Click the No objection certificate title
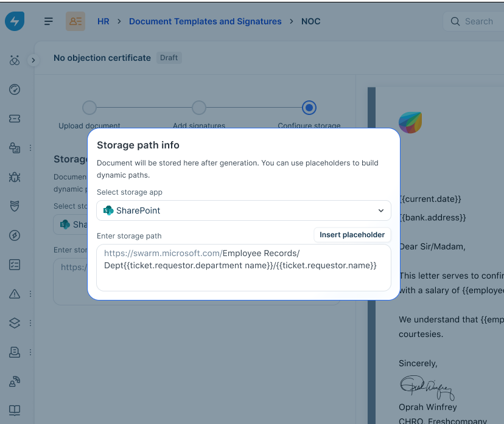This screenshot has height=424, width=504. [x=102, y=58]
